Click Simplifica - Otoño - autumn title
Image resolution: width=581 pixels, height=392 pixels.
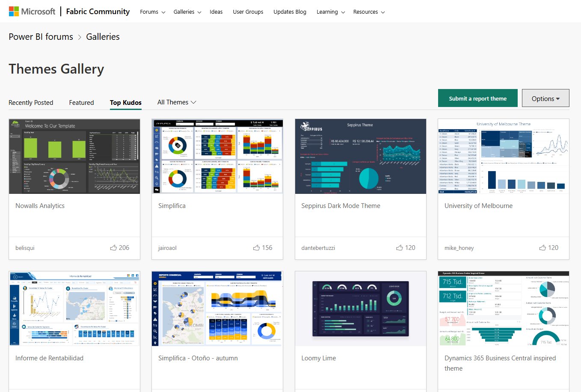[x=198, y=358]
